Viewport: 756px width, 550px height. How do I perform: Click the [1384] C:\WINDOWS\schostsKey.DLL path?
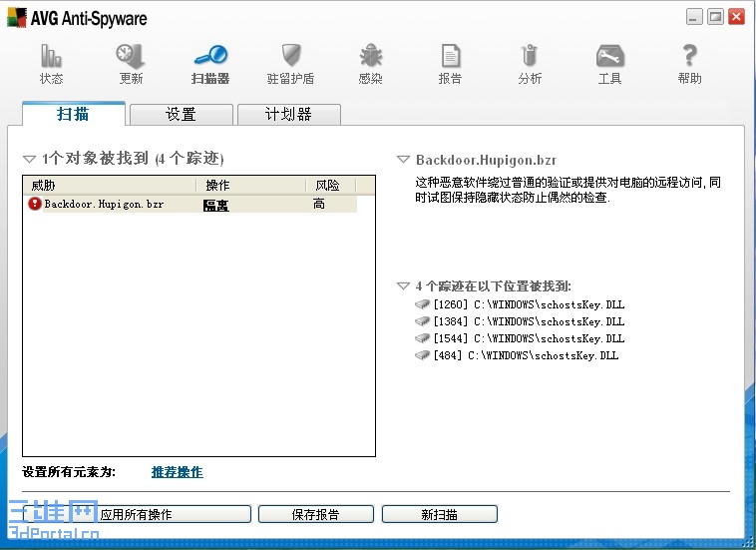tap(529, 321)
